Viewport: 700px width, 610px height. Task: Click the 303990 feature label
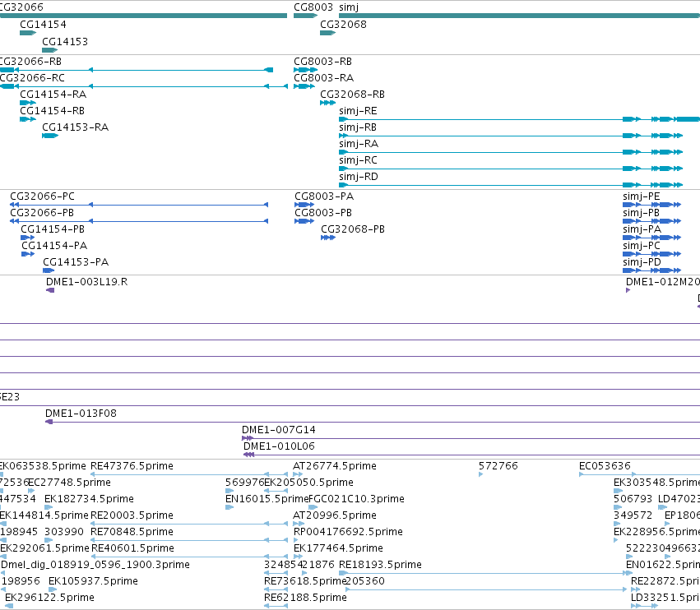(x=64, y=533)
